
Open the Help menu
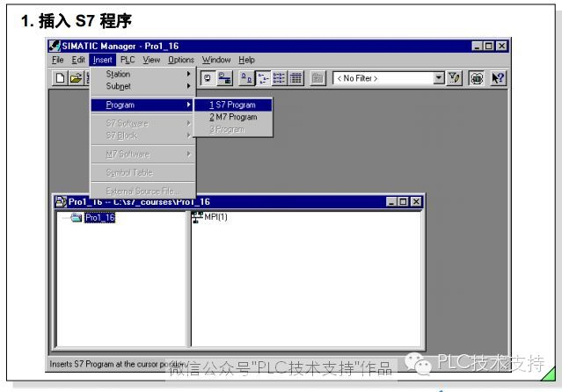click(x=246, y=60)
